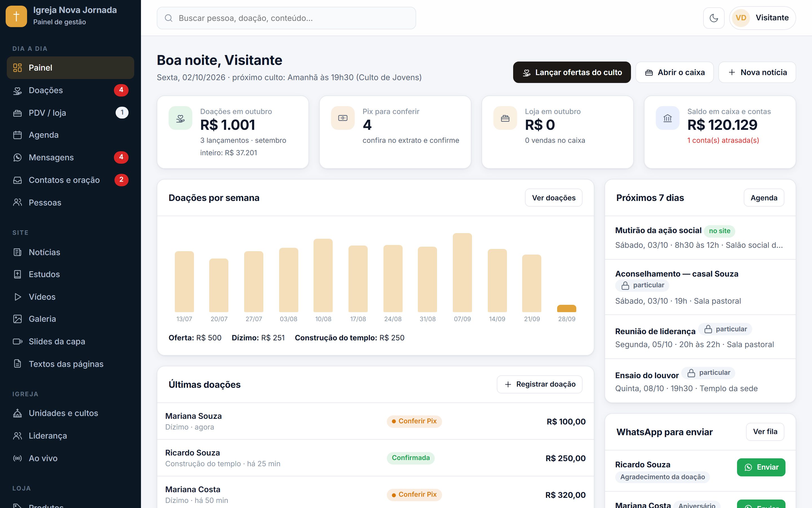Click the Ao vivo broadcast icon
Image resolution: width=812 pixels, height=508 pixels.
17,458
